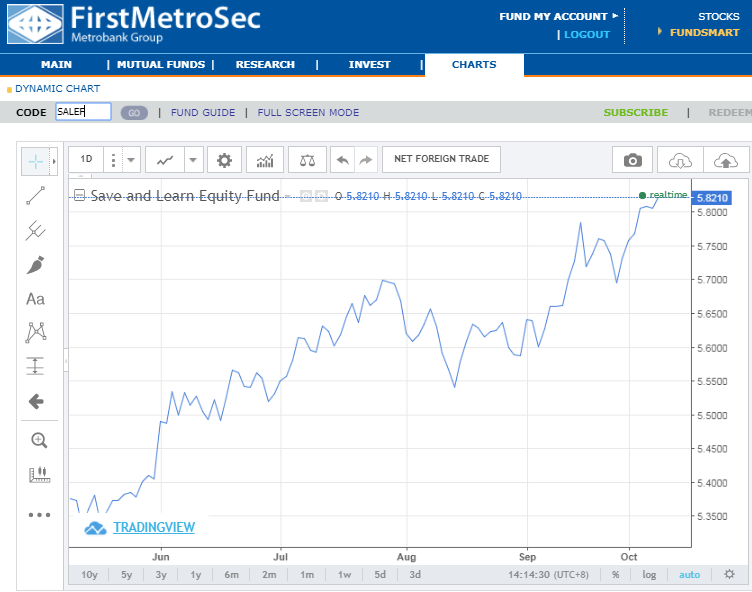Toggle percent scale mode
Viewport: 752px width, 592px height.
(x=615, y=574)
